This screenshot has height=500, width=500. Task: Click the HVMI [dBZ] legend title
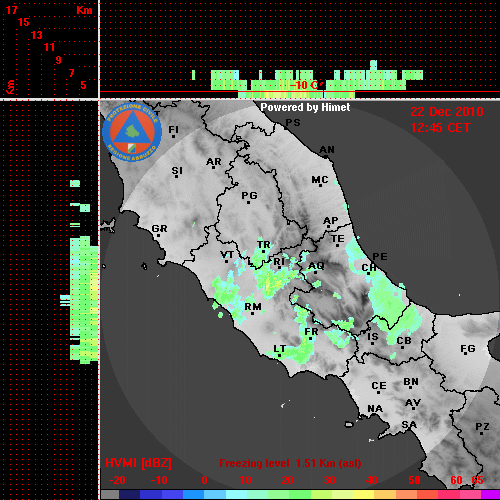pos(138,463)
